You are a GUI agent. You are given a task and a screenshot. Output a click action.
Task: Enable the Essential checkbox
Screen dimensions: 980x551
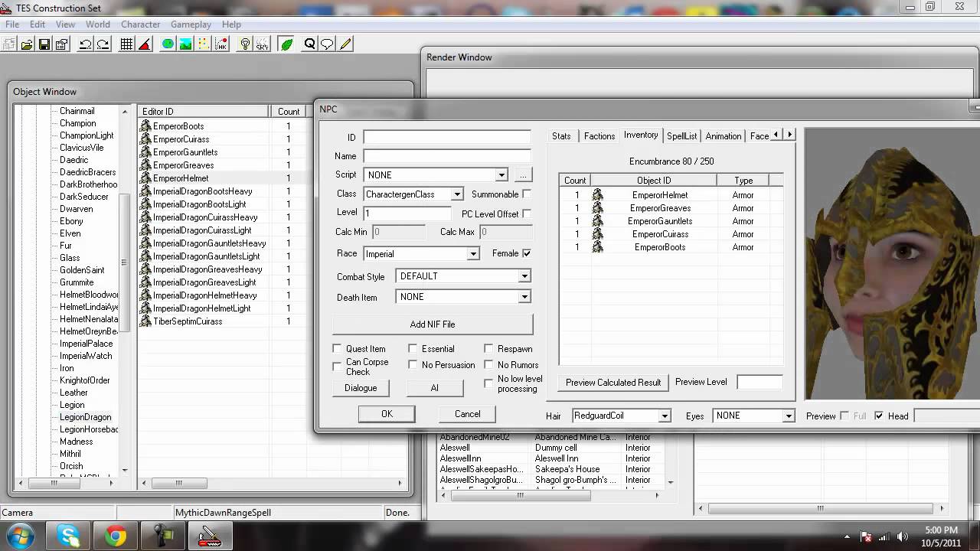(413, 349)
